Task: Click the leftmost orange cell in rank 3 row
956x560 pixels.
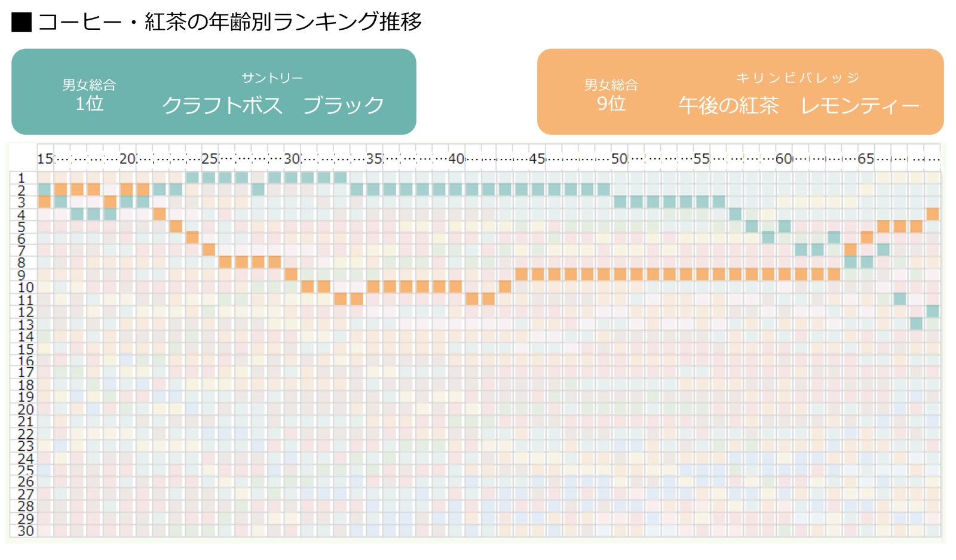Action: click(x=45, y=202)
